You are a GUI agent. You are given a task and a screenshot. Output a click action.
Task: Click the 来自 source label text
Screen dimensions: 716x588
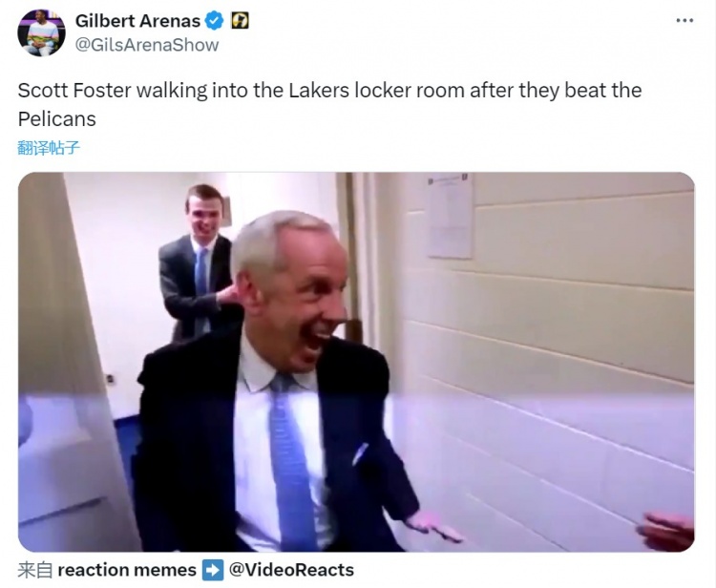(x=35, y=570)
